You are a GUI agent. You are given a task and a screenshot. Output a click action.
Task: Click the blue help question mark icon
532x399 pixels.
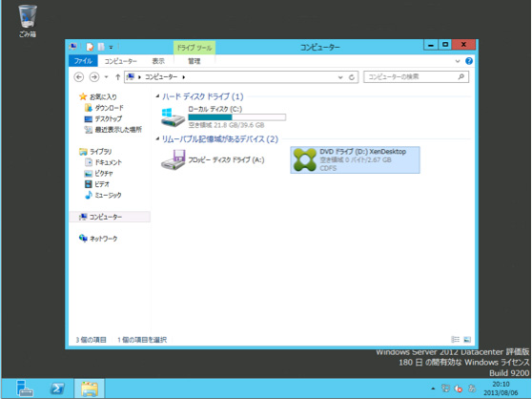469,61
